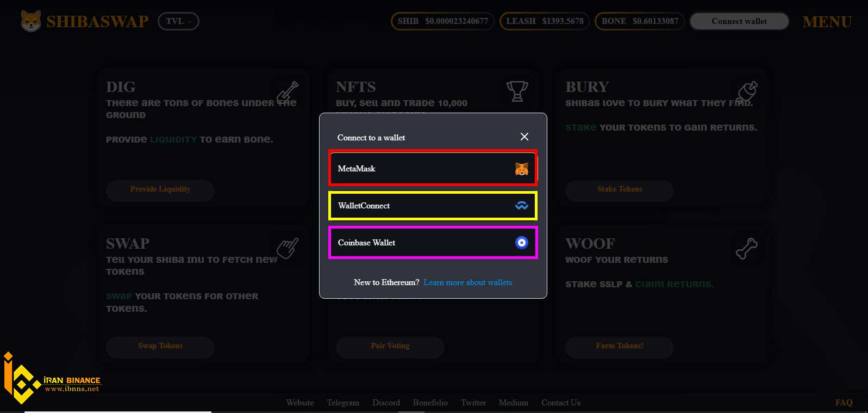Click the WOOF card heading

590,244
